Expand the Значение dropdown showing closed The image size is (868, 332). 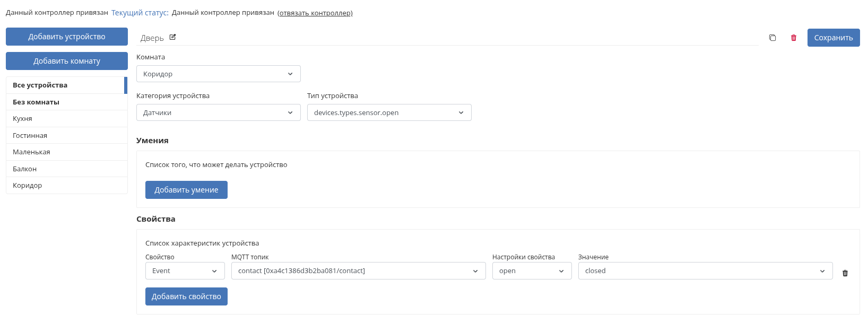705,271
